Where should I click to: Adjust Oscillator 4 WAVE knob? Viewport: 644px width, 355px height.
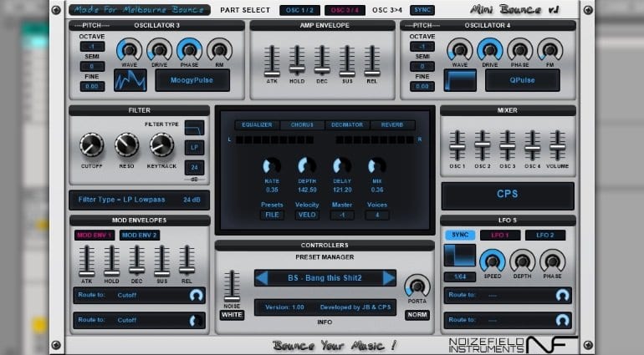point(460,49)
